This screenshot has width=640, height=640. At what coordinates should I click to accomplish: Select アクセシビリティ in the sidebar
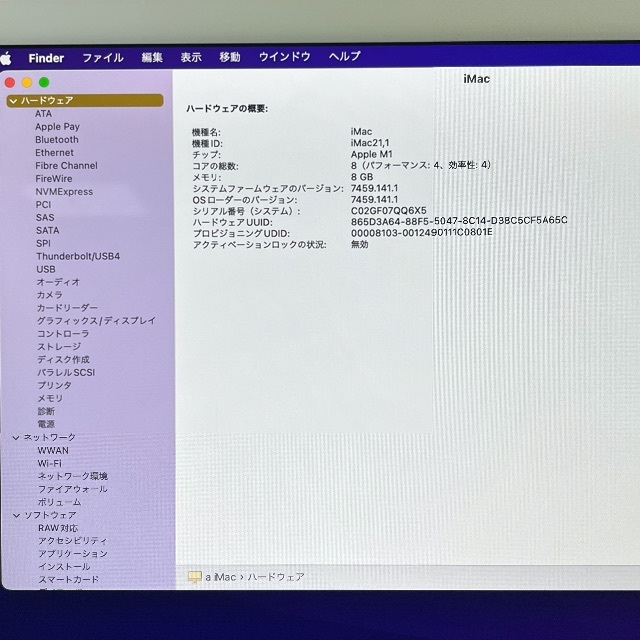73,541
